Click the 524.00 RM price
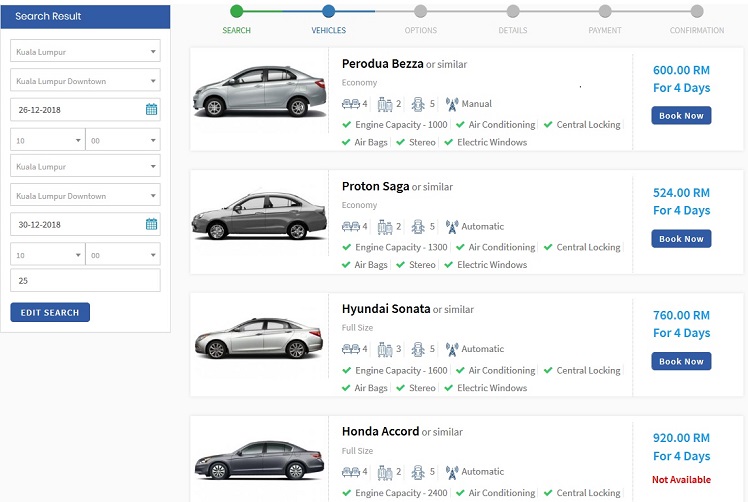Viewport: 748px width, 502px height. point(681,193)
